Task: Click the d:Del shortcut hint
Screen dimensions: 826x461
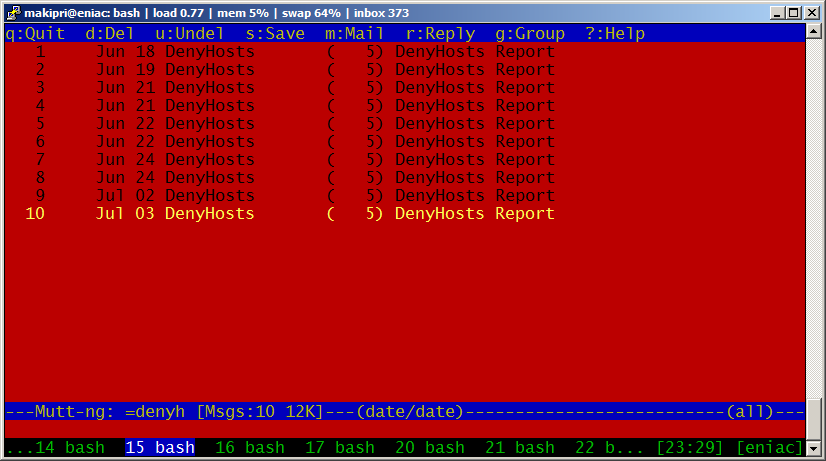Action: [x=110, y=34]
